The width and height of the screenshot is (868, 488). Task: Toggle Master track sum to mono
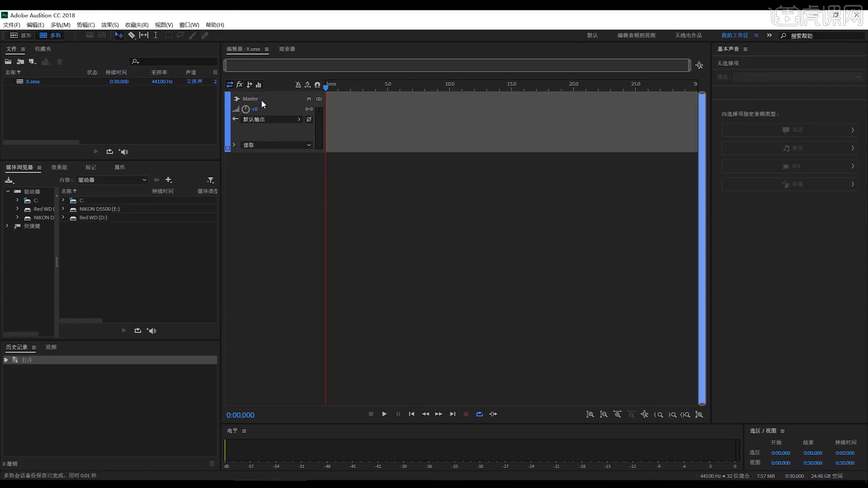[309, 109]
